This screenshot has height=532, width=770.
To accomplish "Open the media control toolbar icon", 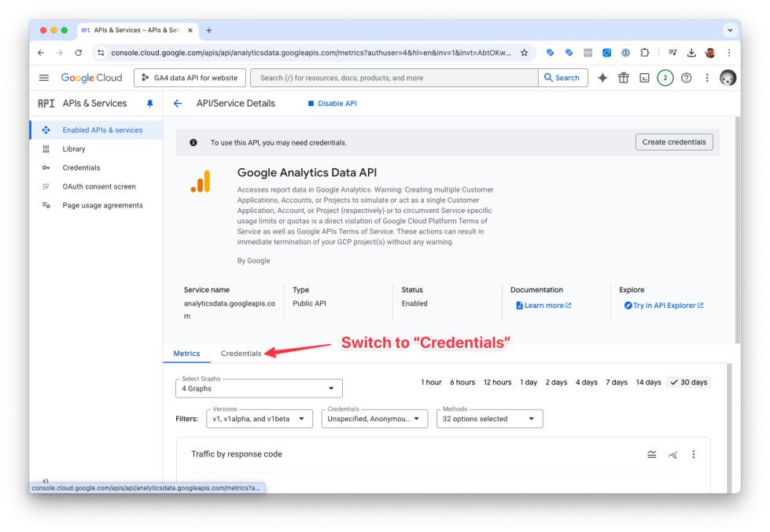I will click(672, 53).
